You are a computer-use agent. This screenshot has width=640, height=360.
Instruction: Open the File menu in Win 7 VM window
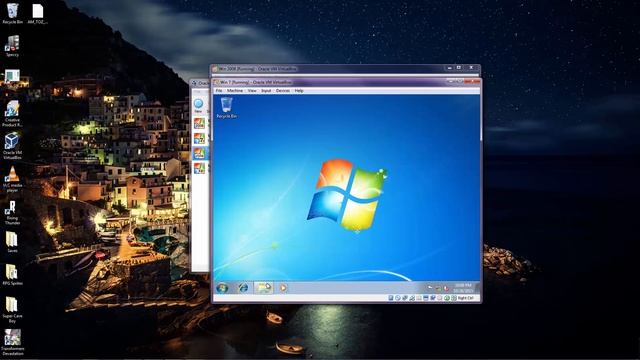tap(219, 91)
